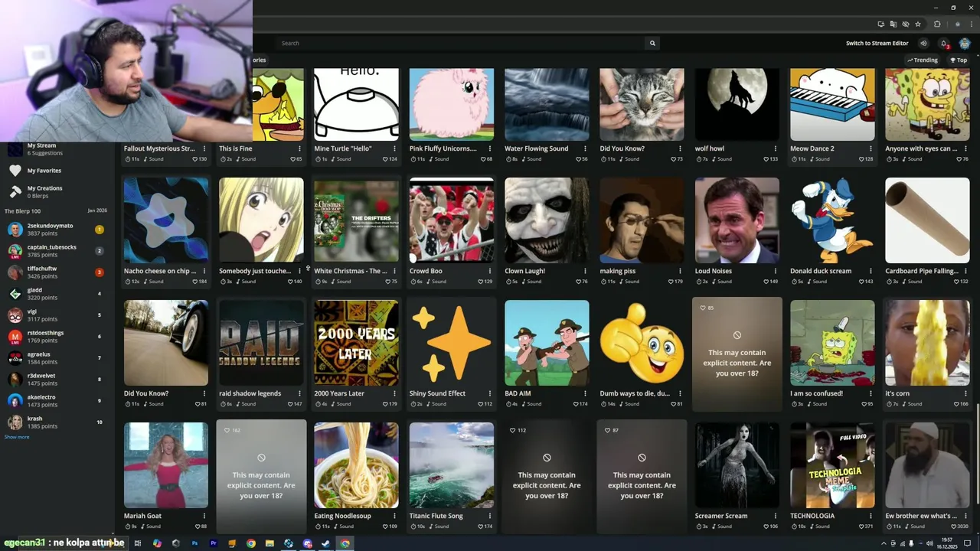Play the Screamer Scream thumbnail

[x=737, y=465]
